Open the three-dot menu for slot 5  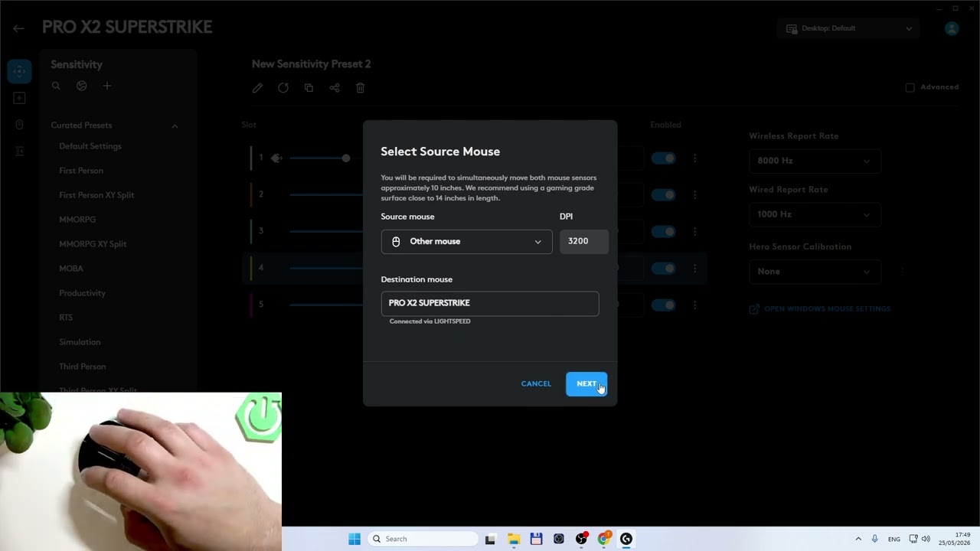coord(694,305)
